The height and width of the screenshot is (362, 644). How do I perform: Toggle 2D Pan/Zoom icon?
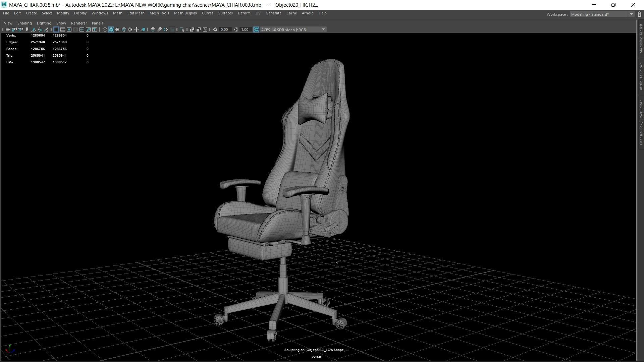40,29
